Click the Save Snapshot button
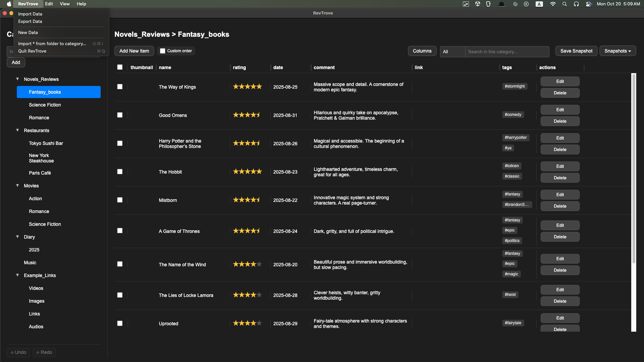The image size is (644, 362). [x=576, y=51]
